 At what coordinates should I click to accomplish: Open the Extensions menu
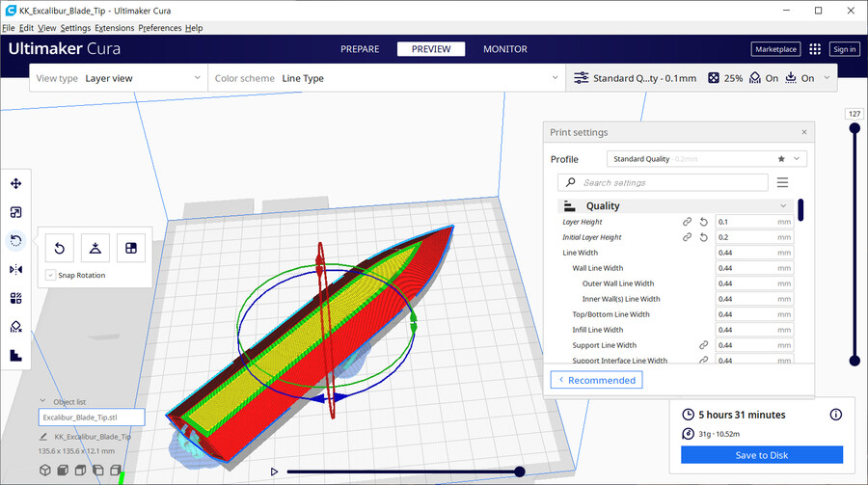point(114,28)
